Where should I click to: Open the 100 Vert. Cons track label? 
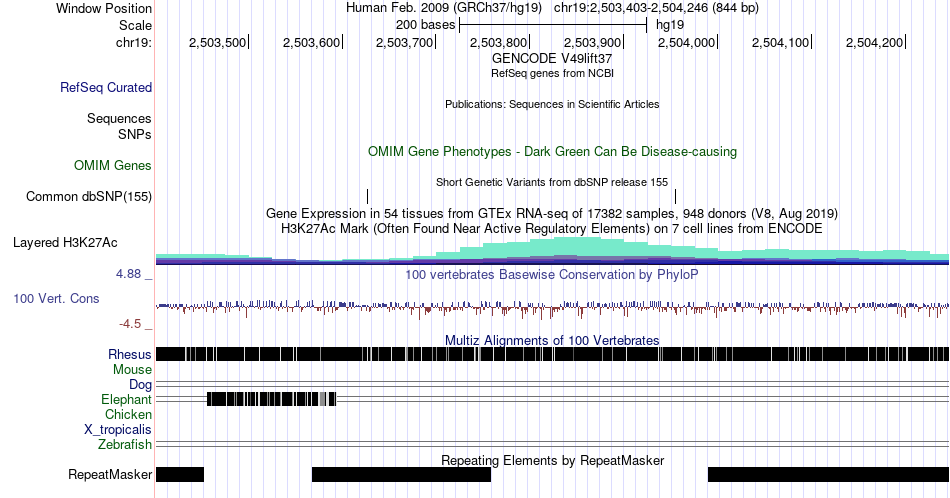coord(56,298)
